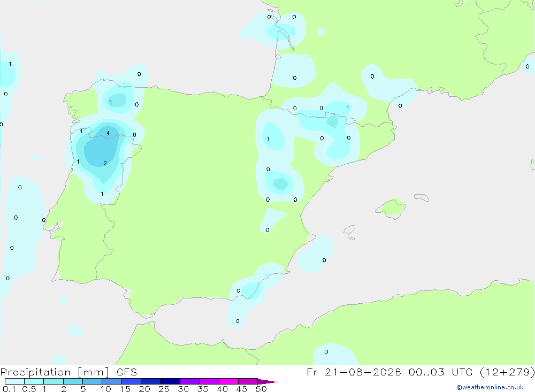This screenshot has height=392, width=535.
Task: Click the medium blue 5–10 mm legend swatch
Action: coord(93,381)
